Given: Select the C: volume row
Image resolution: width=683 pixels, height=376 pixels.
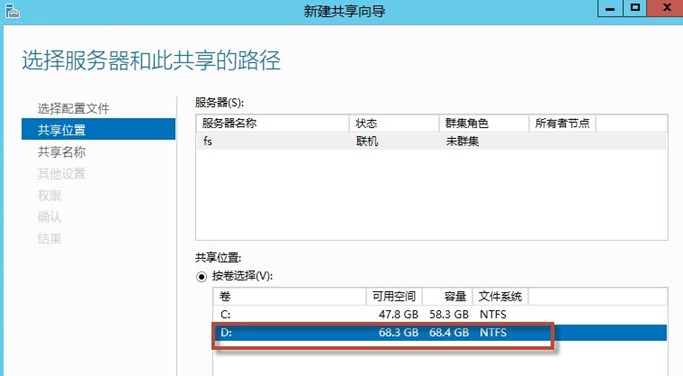Looking at the screenshot, I should (x=440, y=315).
